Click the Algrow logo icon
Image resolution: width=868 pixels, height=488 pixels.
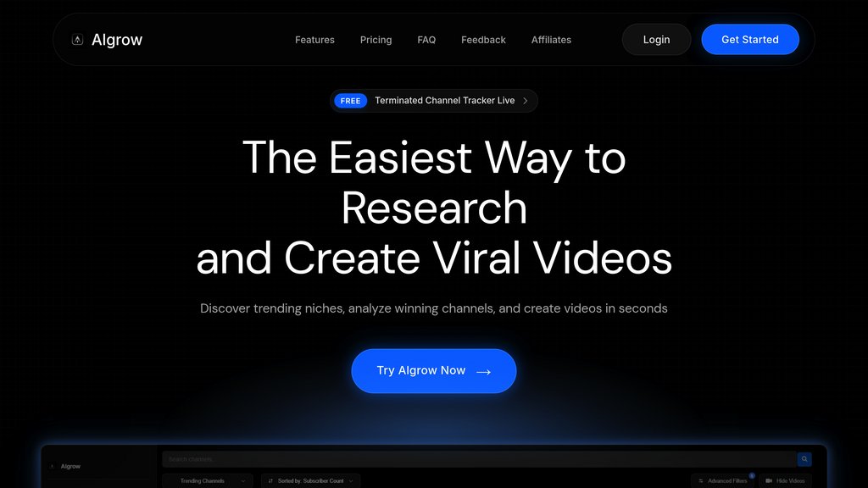click(x=77, y=40)
